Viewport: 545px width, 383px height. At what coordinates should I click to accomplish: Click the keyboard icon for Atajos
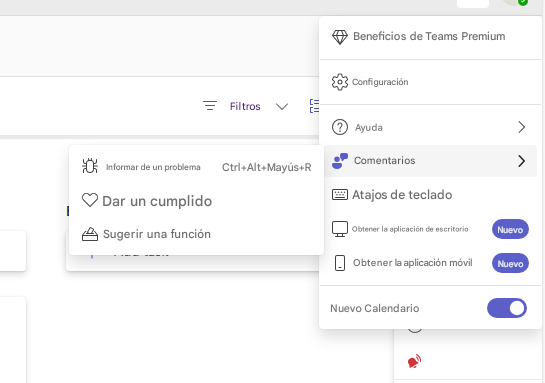click(x=340, y=195)
